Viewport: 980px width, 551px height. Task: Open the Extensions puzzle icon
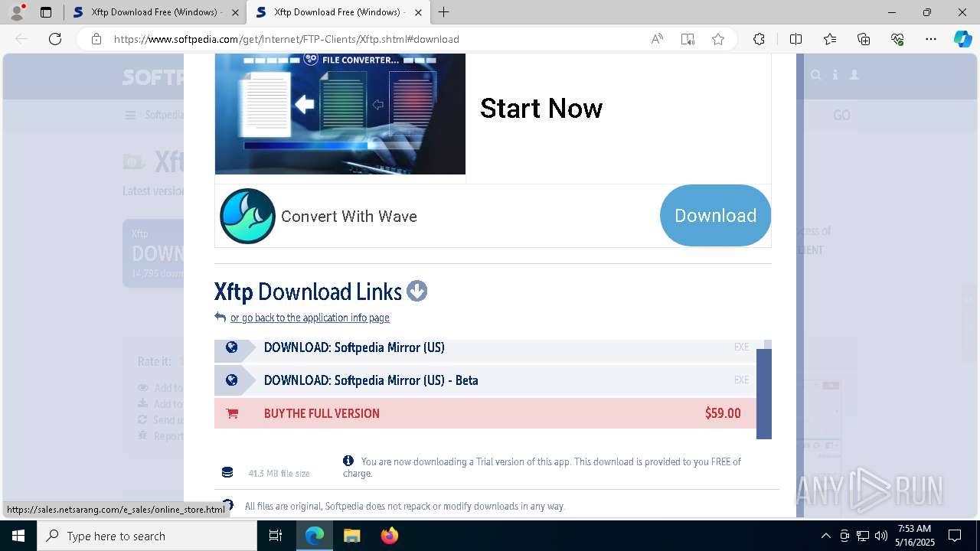759,39
